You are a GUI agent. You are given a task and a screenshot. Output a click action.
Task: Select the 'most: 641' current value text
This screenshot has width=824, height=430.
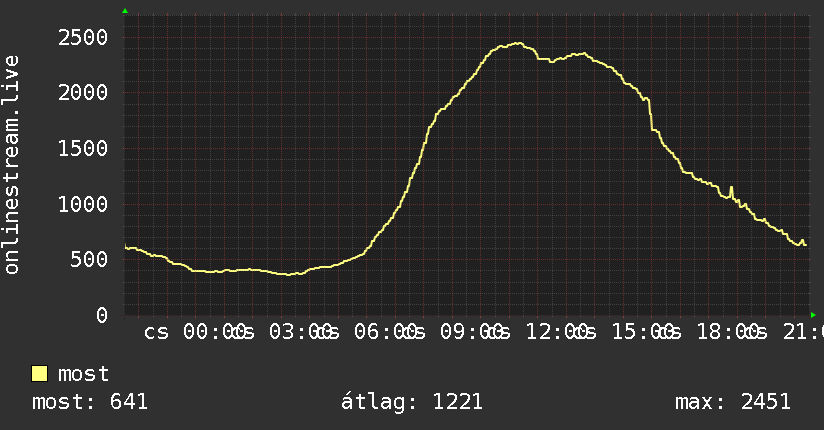click(90, 402)
